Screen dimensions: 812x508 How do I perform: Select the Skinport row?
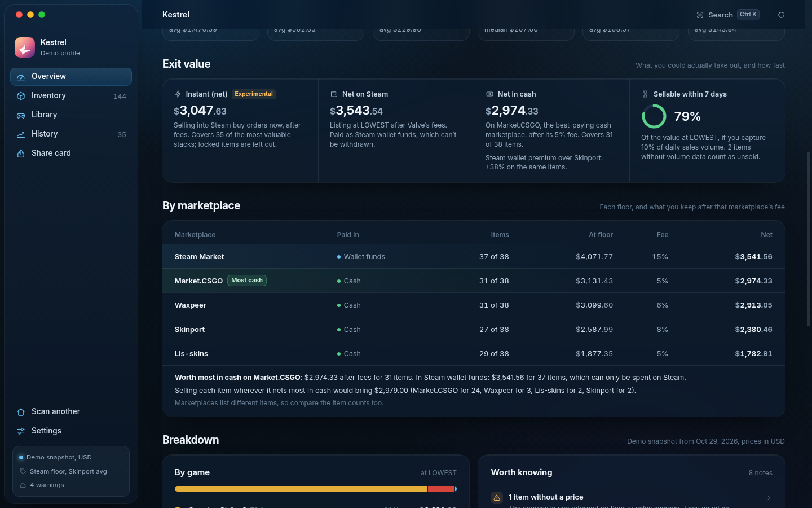coord(474,330)
